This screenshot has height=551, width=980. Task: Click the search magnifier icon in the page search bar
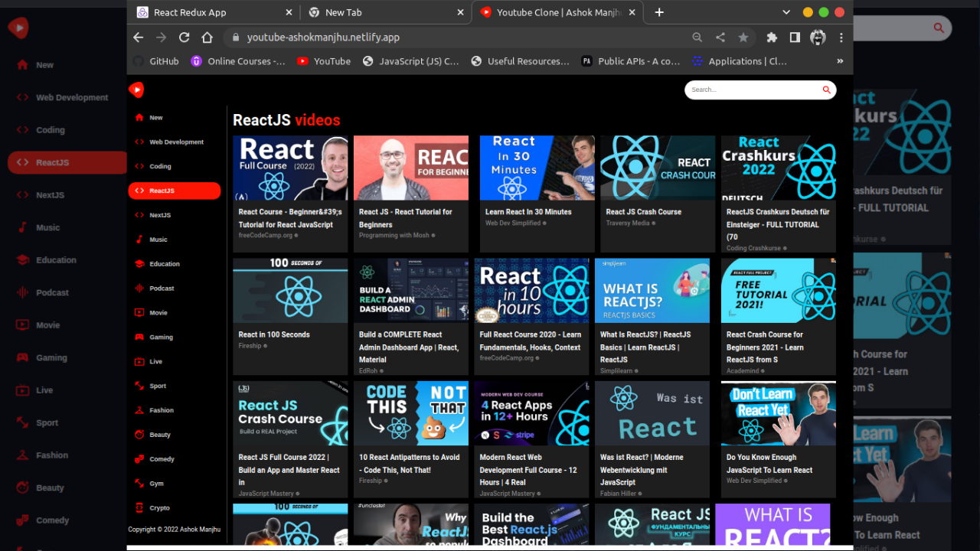click(826, 90)
